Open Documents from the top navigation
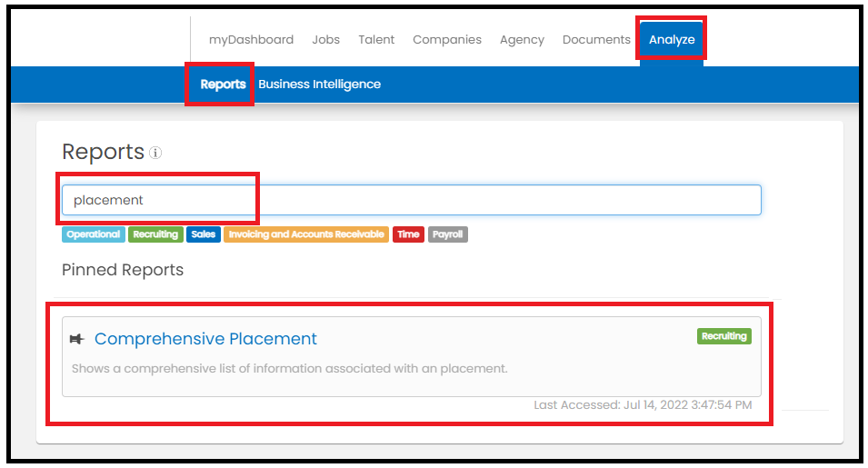 (596, 40)
